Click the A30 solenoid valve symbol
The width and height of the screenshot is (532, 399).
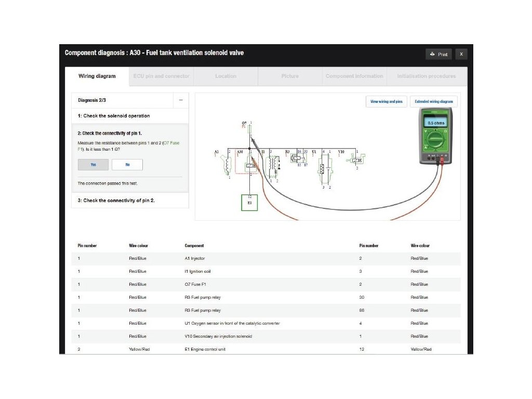250,166
